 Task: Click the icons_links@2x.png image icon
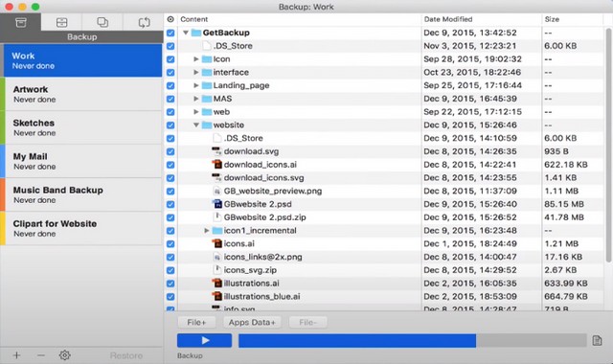[217, 257]
